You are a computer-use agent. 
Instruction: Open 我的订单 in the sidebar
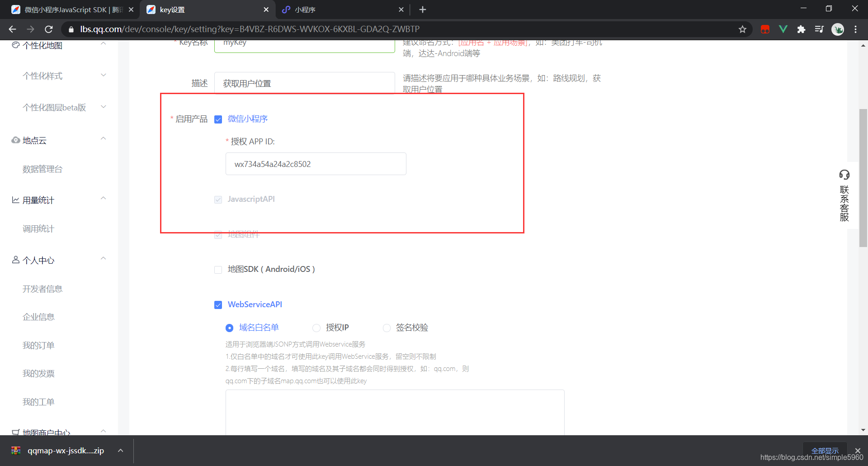[x=38, y=346]
